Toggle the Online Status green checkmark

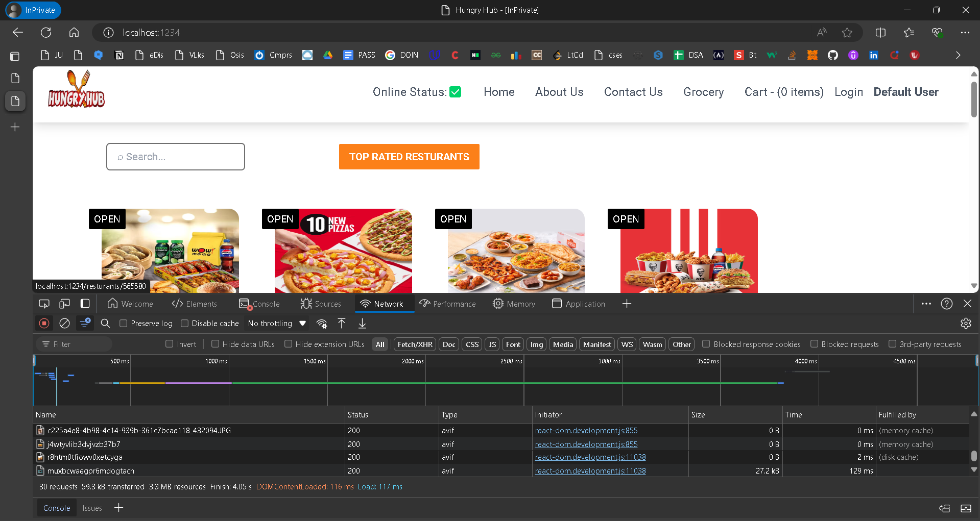[x=456, y=92]
